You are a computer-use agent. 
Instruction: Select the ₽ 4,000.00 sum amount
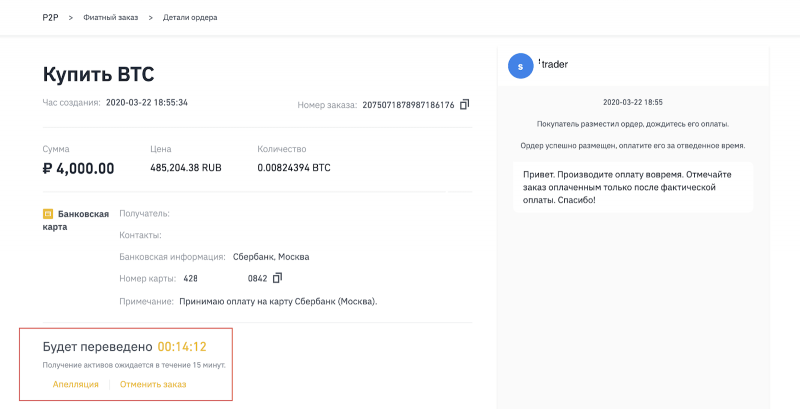[78, 168]
